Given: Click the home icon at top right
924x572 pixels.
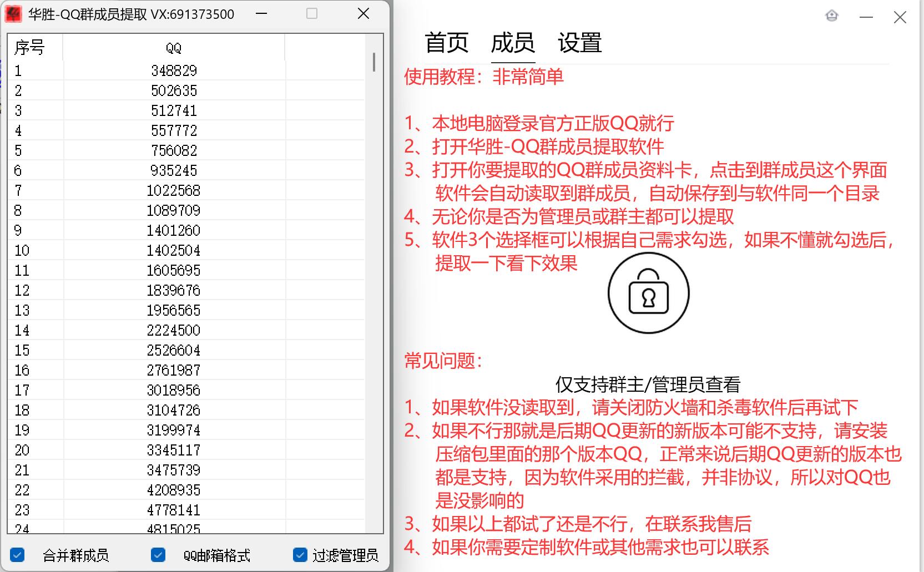Looking at the screenshot, I should 832,16.
